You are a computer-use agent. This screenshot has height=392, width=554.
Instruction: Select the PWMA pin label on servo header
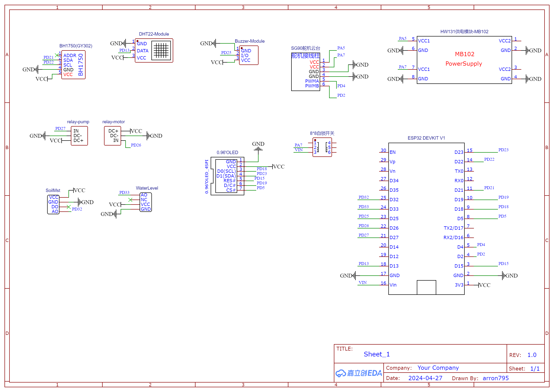[x=312, y=81]
